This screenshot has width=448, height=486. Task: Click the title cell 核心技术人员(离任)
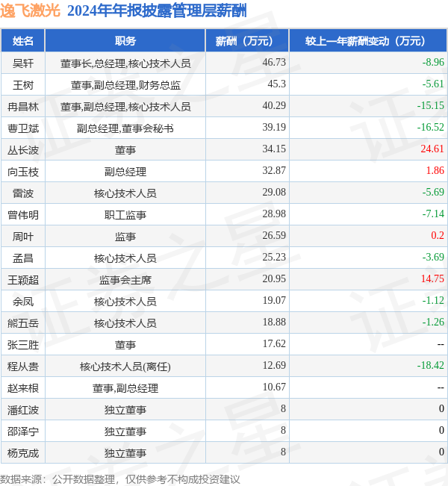pos(125,367)
